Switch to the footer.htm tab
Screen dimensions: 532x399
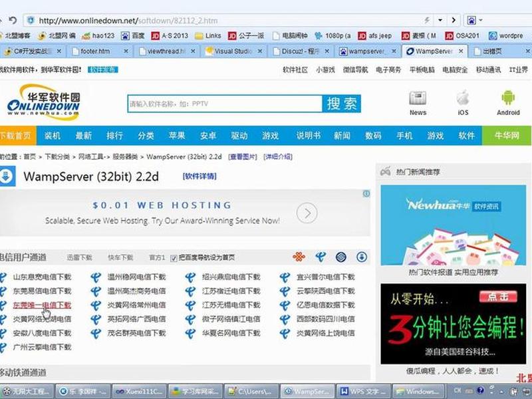pos(96,51)
